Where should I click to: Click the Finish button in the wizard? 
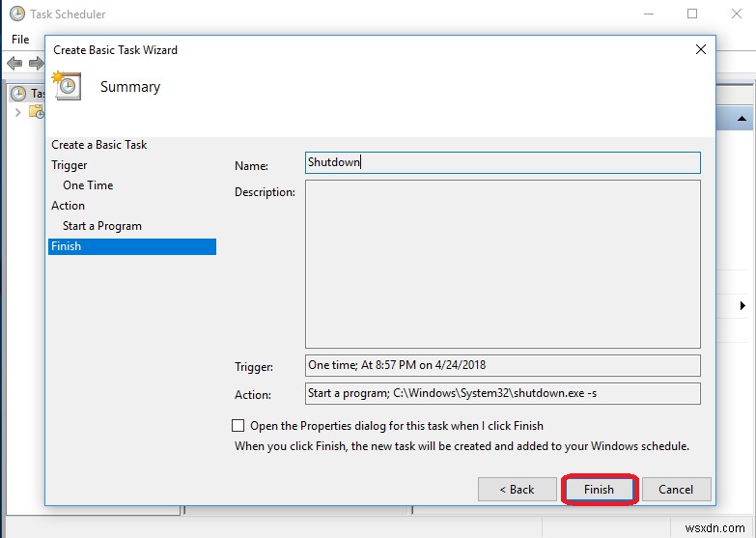pos(599,490)
